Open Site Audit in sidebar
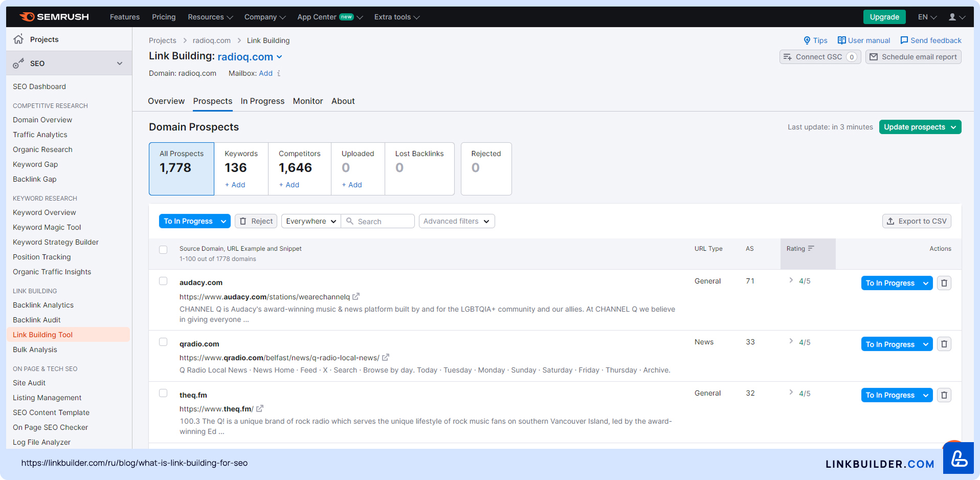This screenshot has width=980, height=480. click(29, 383)
